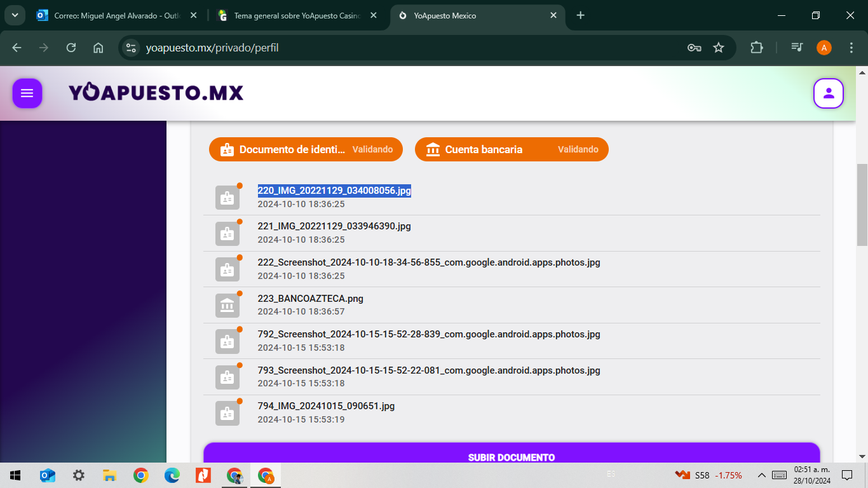Open the browser extensions puzzle icon
This screenshot has width=868, height=488.
756,47
